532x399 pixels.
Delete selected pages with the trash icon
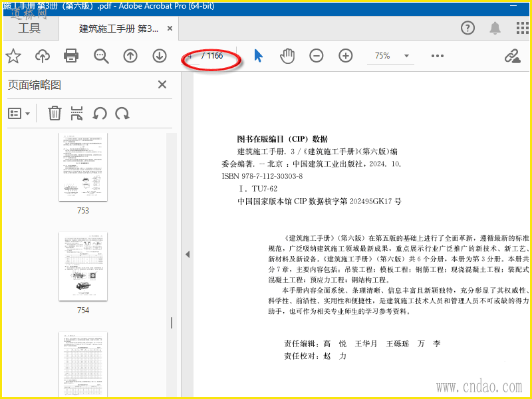point(55,113)
